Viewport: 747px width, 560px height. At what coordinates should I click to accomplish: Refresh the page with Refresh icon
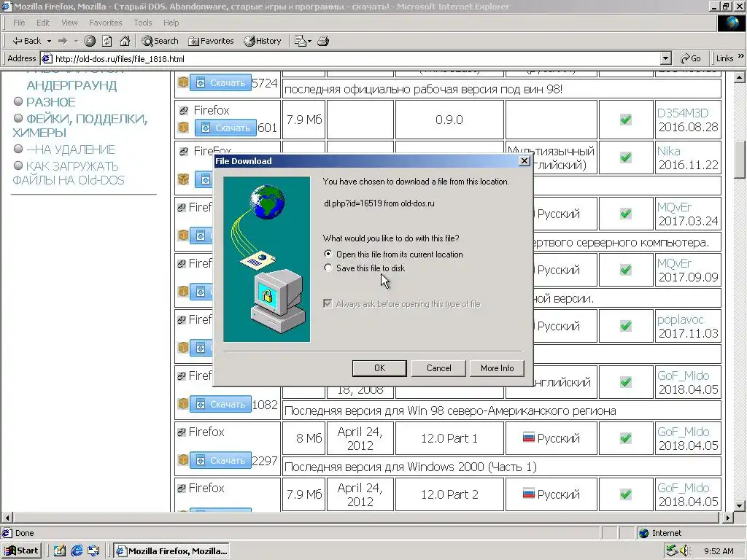coord(107,41)
